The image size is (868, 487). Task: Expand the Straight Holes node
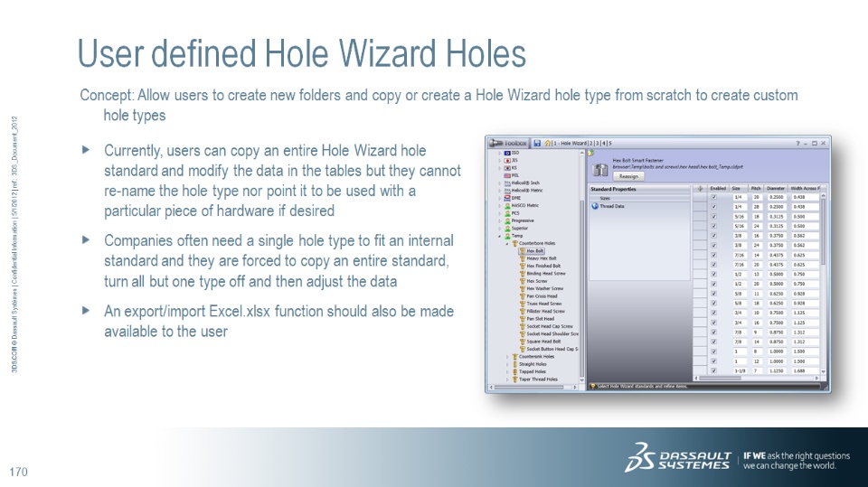[507, 364]
